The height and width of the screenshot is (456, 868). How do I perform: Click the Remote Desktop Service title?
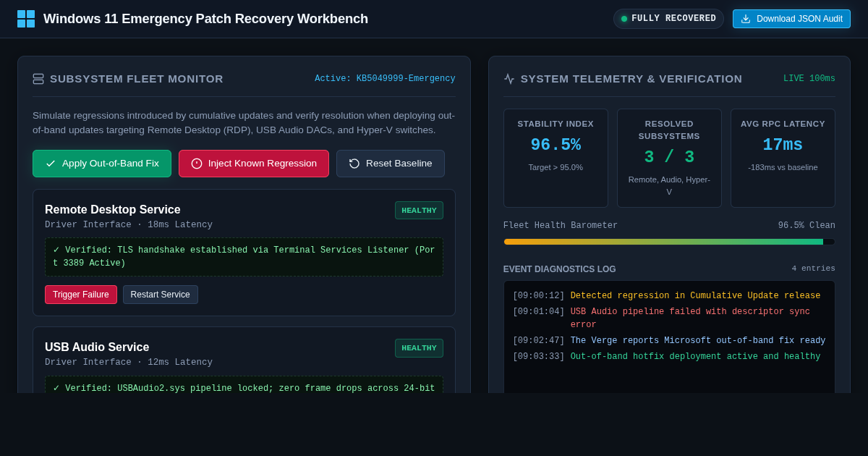coord(113,210)
